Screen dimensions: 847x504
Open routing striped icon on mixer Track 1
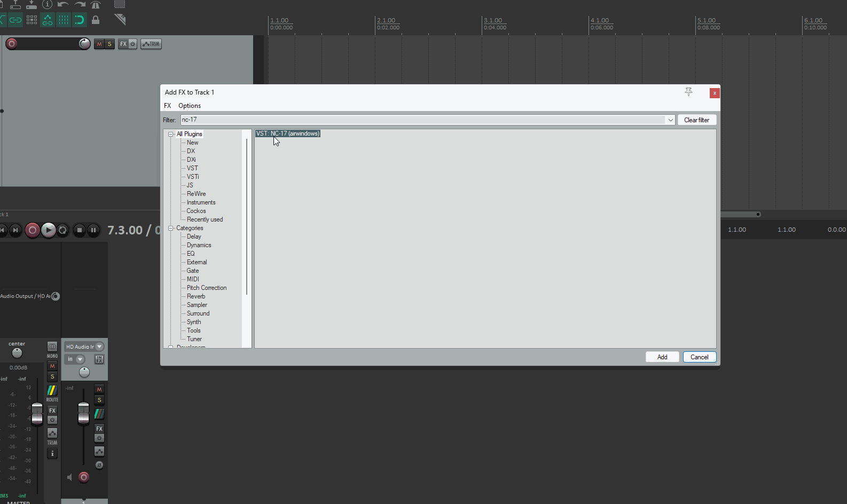tap(99, 414)
